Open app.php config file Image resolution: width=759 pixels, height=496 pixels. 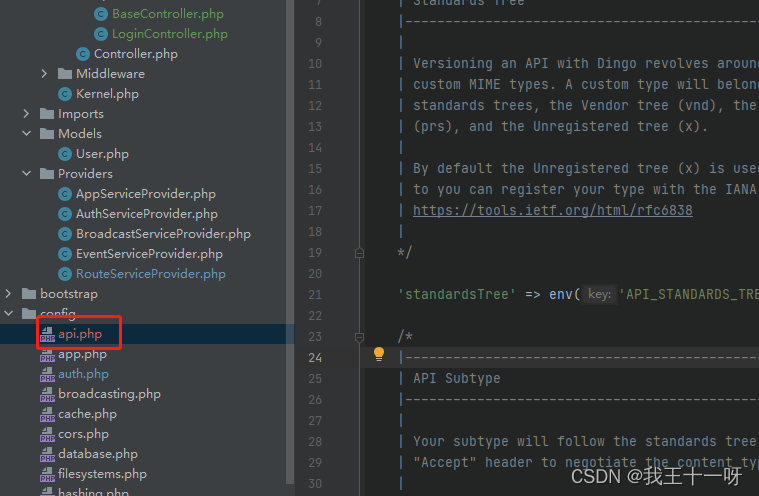pos(82,354)
